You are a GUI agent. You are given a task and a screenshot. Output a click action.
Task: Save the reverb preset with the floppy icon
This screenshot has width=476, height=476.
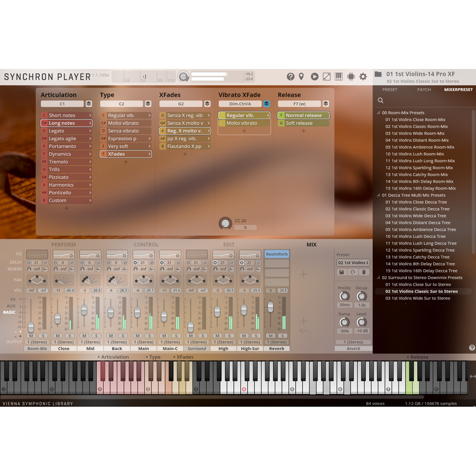(342, 272)
